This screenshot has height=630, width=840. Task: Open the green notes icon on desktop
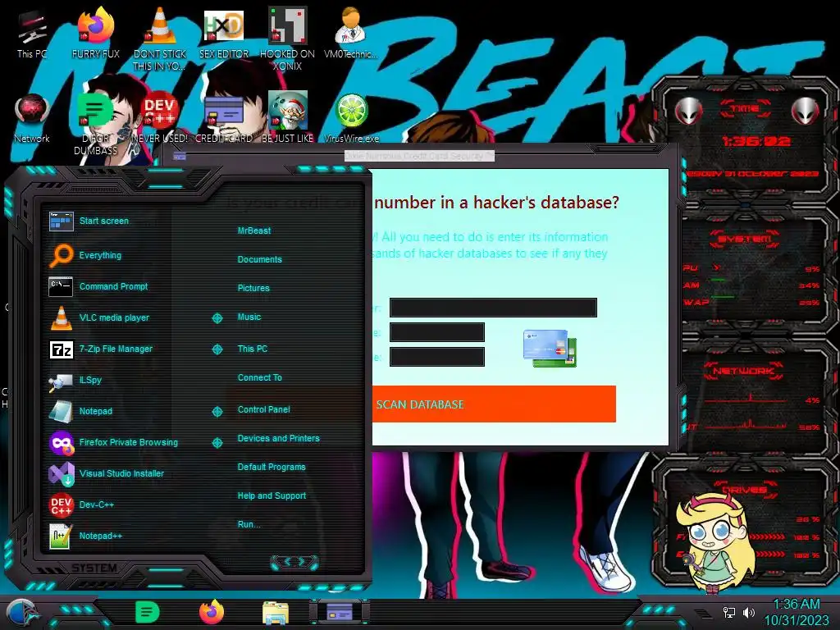tap(95, 125)
